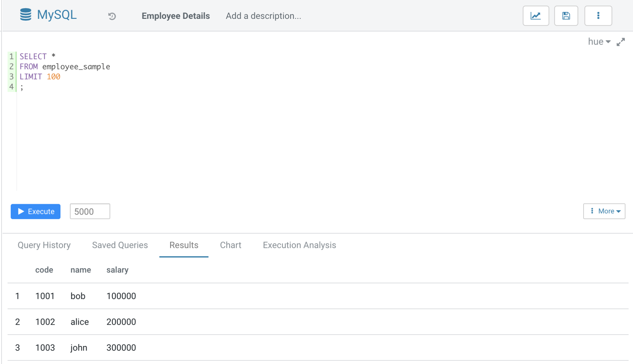Screen dimensions: 633x364
Task: Expand the More dropdown options
Action: pos(604,211)
